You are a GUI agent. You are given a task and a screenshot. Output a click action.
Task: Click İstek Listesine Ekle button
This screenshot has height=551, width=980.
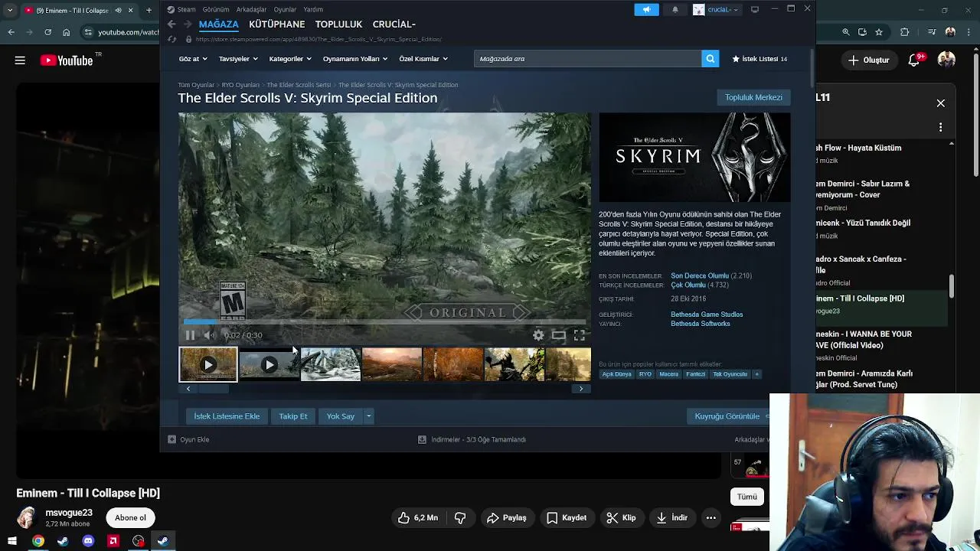(x=227, y=416)
